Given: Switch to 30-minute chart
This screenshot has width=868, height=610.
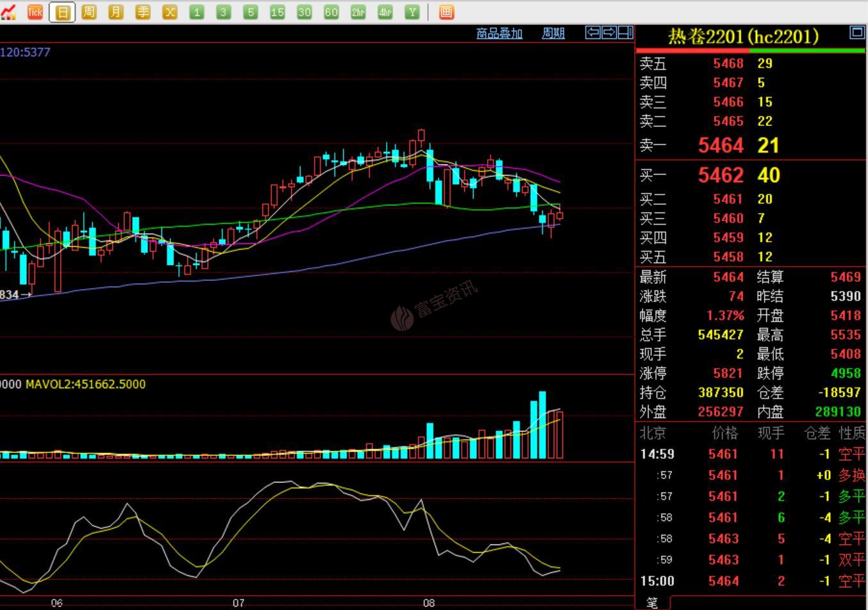Looking at the screenshot, I should pos(305,12).
